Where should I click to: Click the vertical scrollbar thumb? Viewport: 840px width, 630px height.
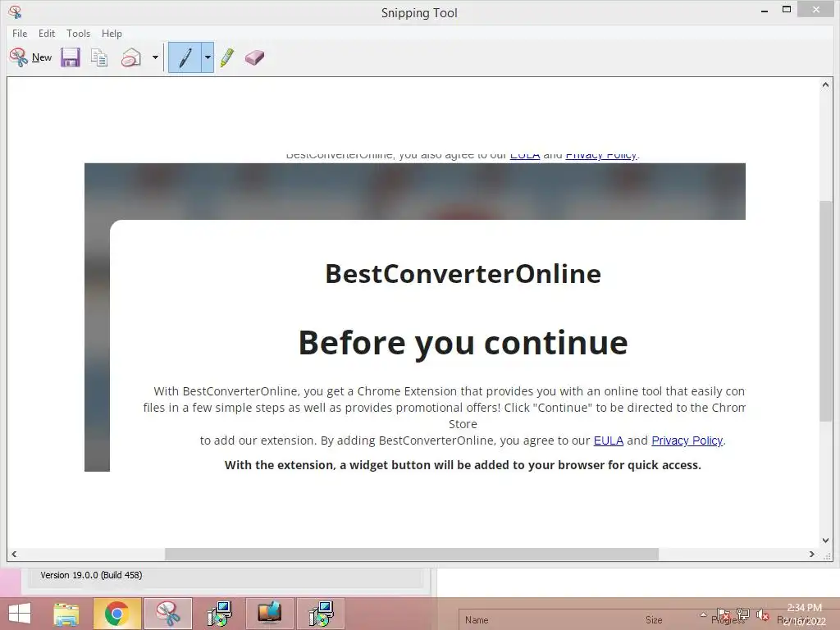pyautogui.click(x=825, y=311)
